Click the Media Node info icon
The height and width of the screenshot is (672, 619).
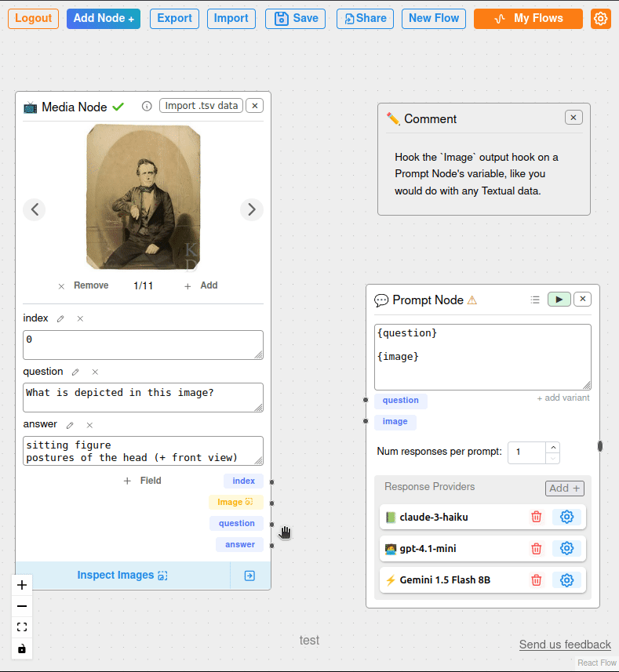click(147, 106)
